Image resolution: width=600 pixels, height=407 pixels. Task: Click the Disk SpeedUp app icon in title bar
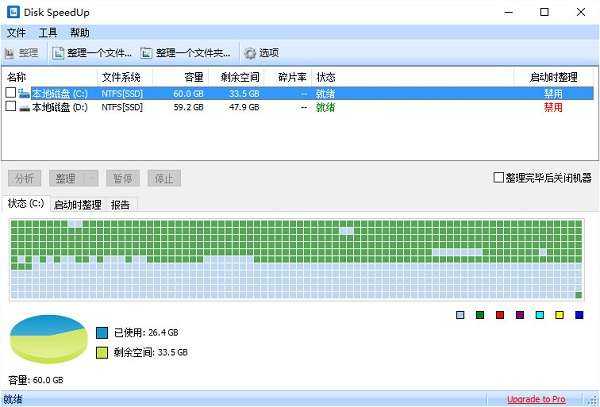(x=13, y=12)
